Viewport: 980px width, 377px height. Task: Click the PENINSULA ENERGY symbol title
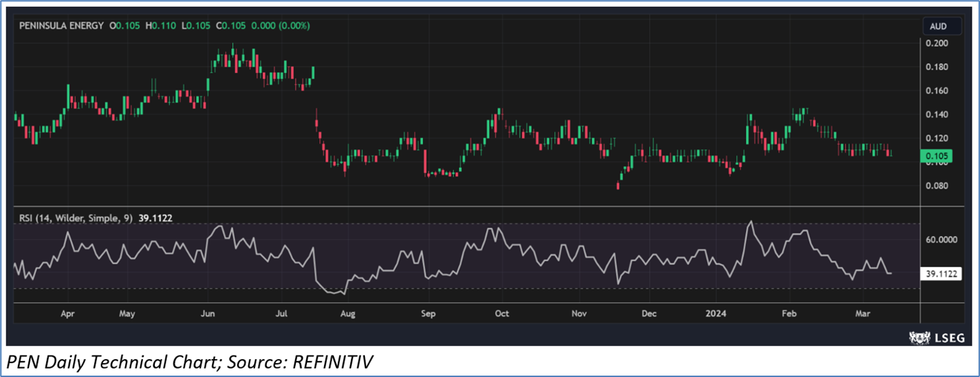pos(61,26)
